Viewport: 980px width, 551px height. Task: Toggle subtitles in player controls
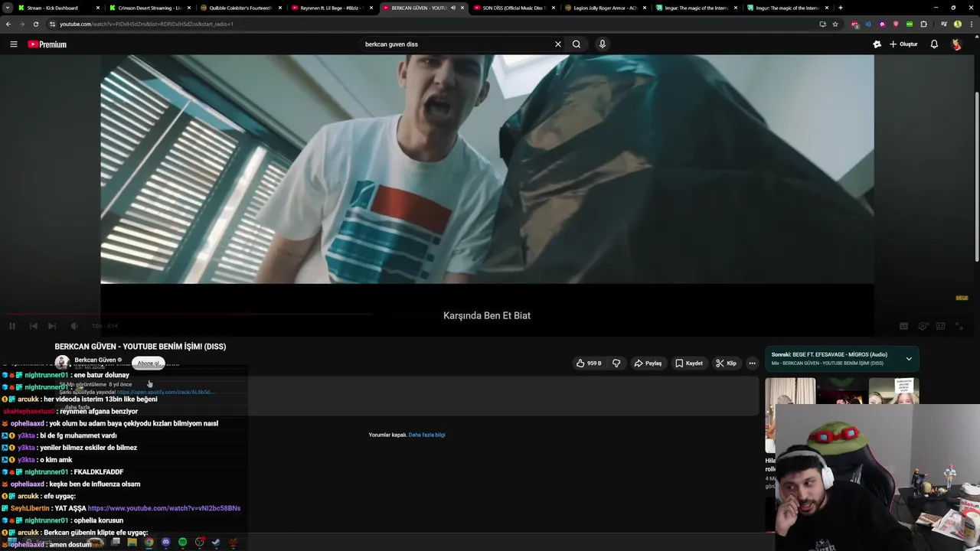(904, 326)
